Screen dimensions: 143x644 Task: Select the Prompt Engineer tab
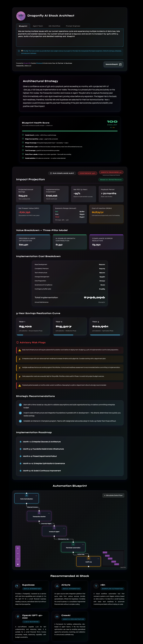click(73, 26)
